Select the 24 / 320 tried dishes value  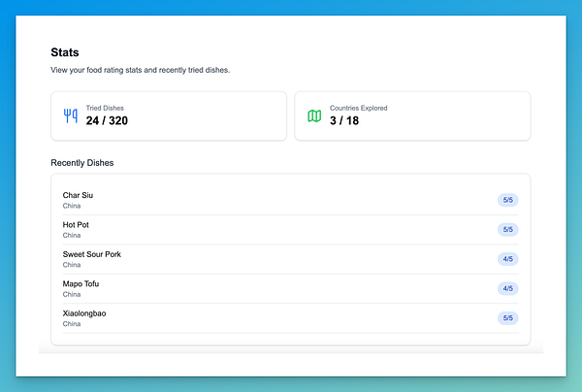coord(107,120)
